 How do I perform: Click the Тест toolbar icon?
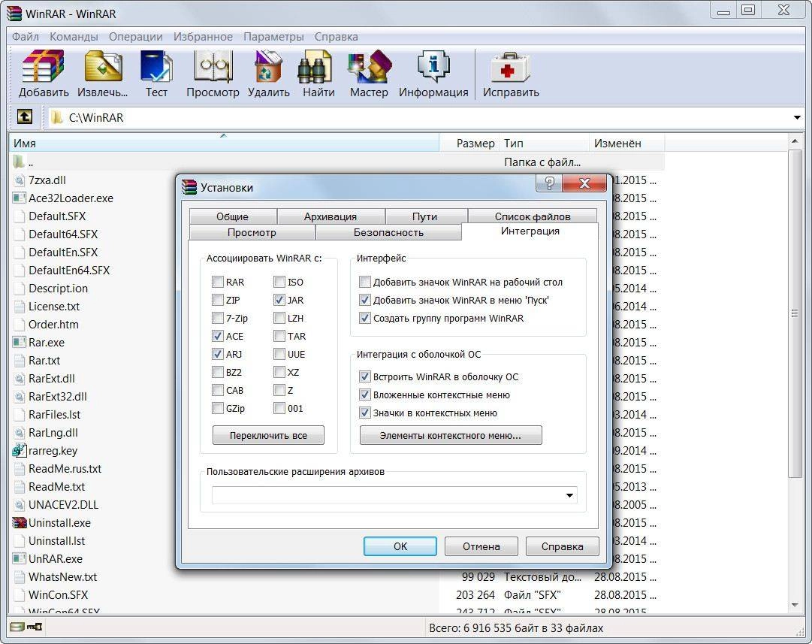pos(156,66)
